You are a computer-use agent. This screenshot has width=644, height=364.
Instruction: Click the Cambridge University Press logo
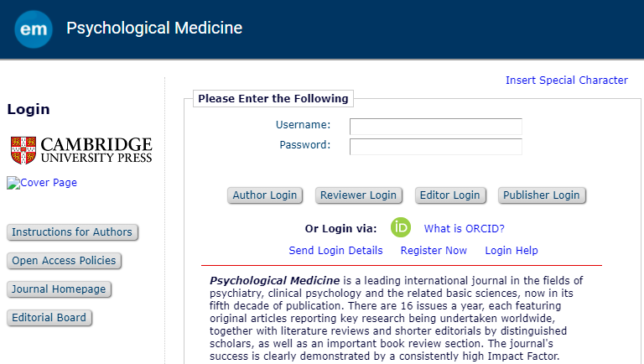pyautogui.click(x=81, y=150)
